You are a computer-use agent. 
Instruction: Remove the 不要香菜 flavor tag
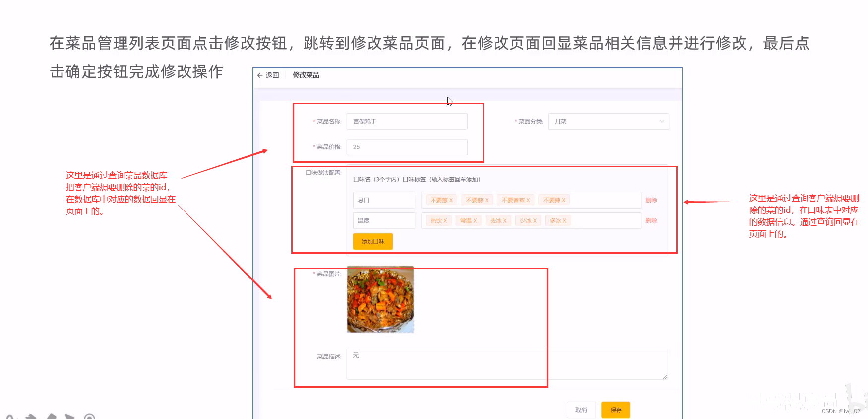(528, 200)
